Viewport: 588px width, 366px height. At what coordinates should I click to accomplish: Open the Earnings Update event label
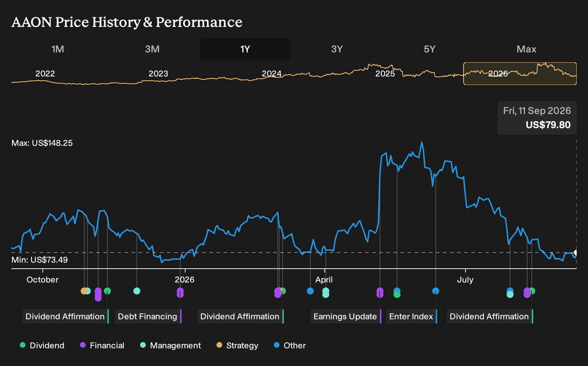pyautogui.click(x=346, y=316)
